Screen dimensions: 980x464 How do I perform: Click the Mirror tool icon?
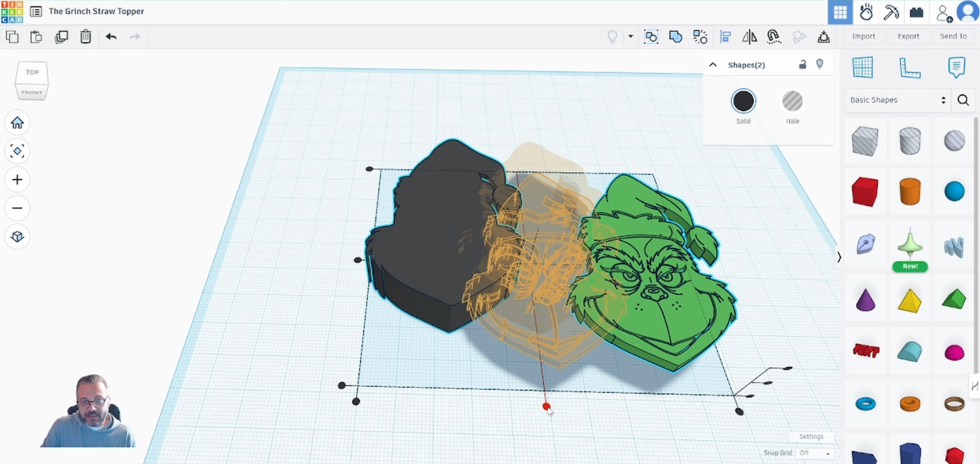[x=750, y=37]
